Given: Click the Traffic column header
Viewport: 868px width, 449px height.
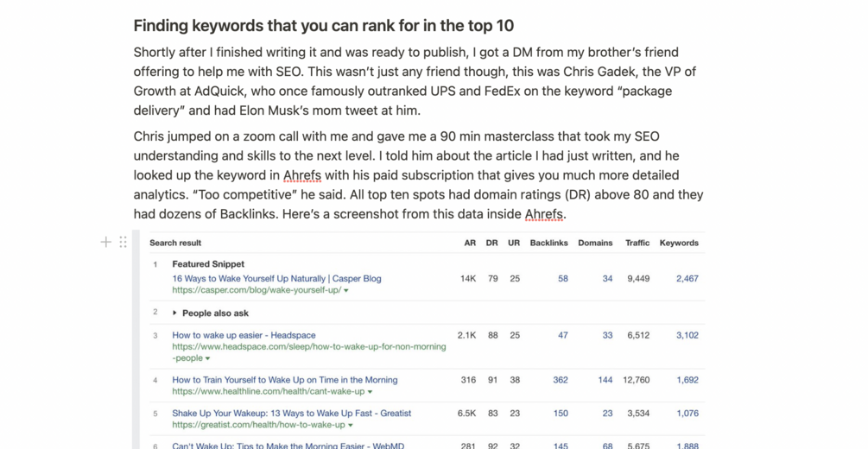Looking at the screenshot, I should coord(637,243).
